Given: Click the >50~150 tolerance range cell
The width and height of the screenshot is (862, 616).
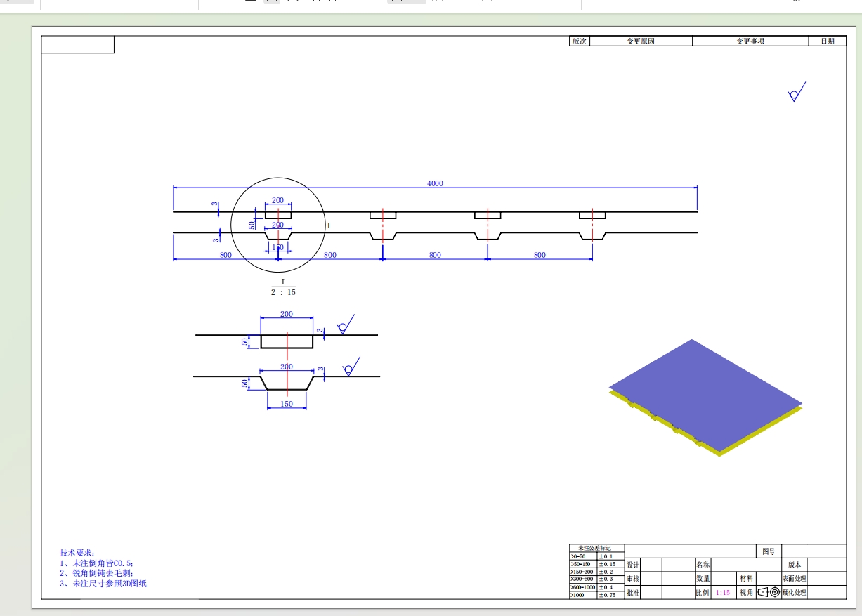Looking at the screenshot, I should (582, 564).
